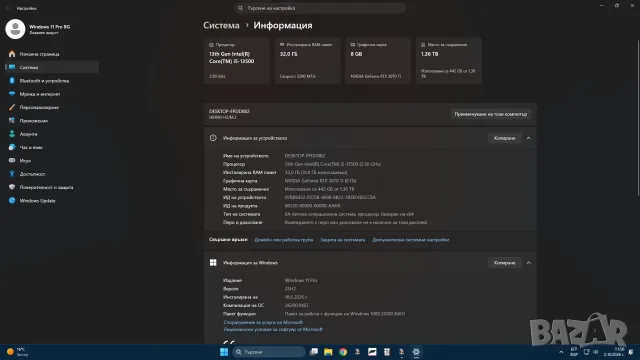Image resolution: width=640 pixels, height=360 pixels.
Task: Click the NVIDIA GeForce RTX 3070 Ti value
Action: tap(320, 181)
